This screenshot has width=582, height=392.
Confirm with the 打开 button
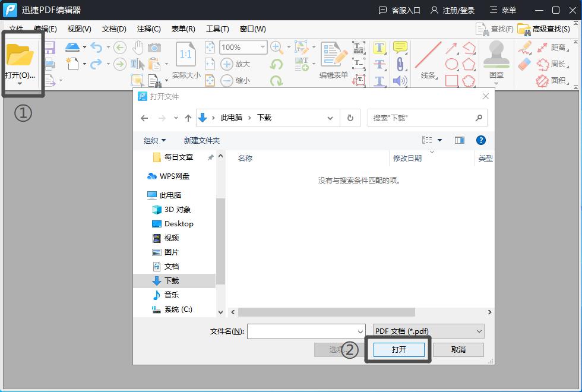(x=398, y=350)
